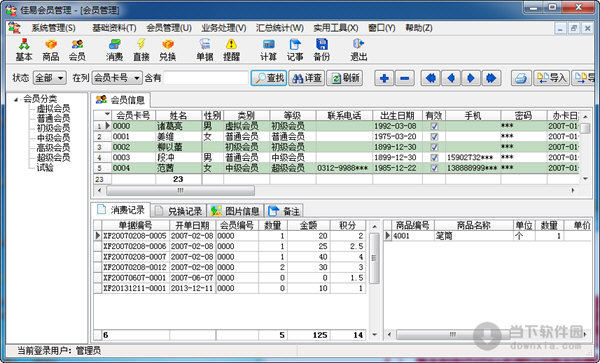
Task: Click the 刷新 refresh button
Action: point(344,78)
